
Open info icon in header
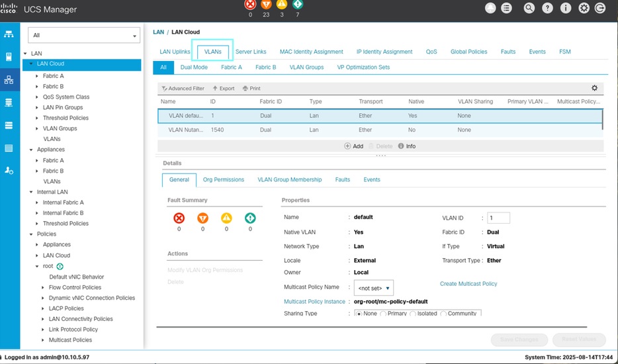click(566, 9)
